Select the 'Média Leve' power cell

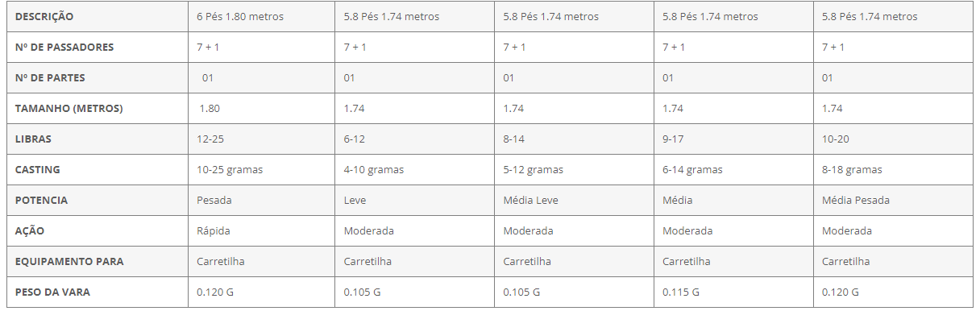tap(574, 200)
